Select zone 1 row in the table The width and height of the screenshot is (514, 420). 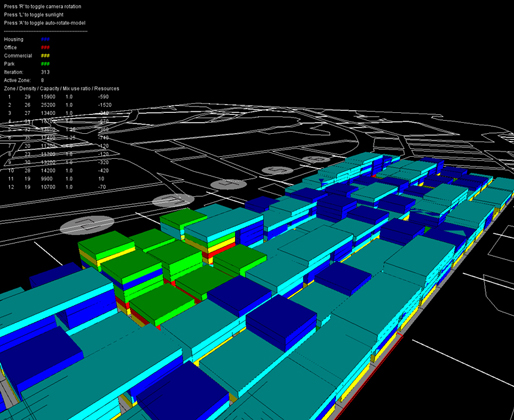pyautogui.click(x=58, y=97)
